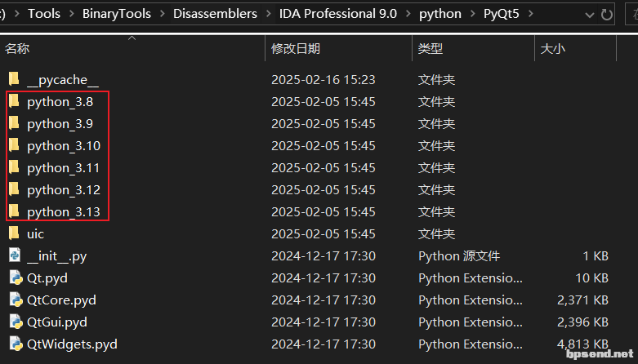The height and width of the screenshot is (364, 638).
Task: Click the 1 KB size cell
Action: click(x=596, y=256)
